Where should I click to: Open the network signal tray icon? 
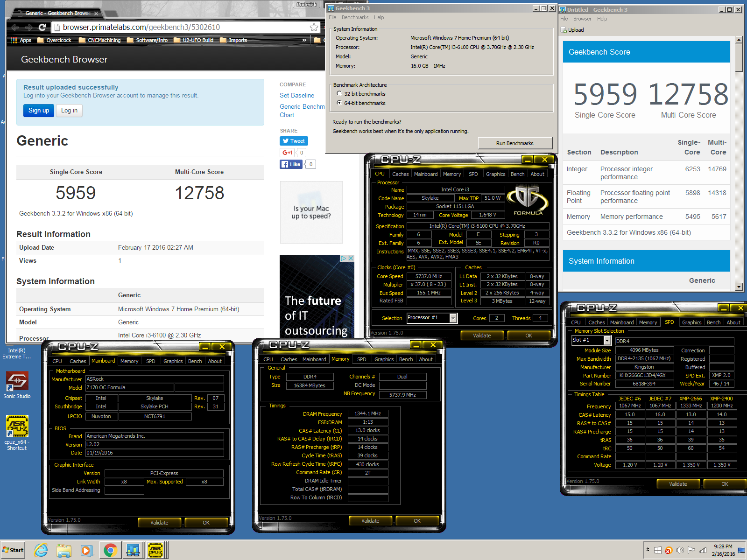click(703, 550)
